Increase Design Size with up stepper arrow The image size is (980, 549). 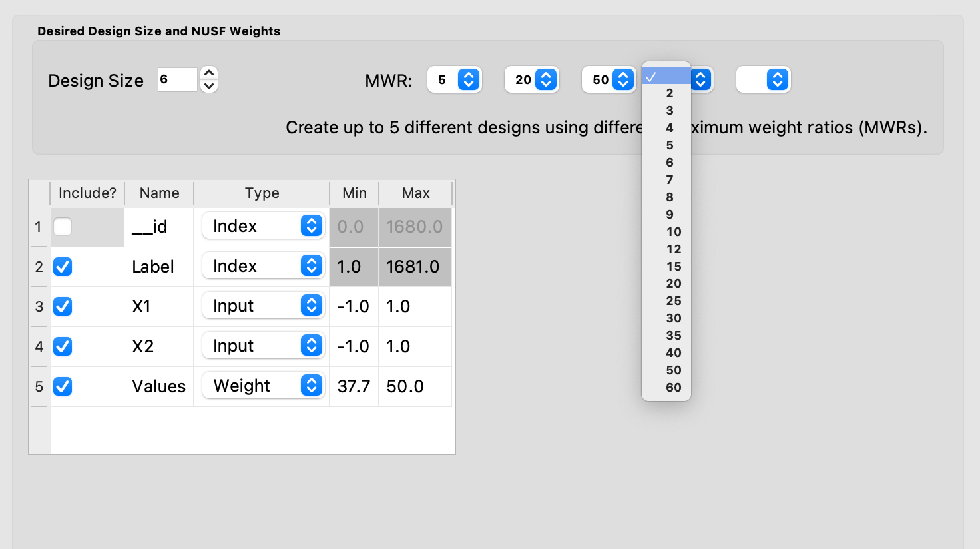pyautogui.click(x=209, y=73)
